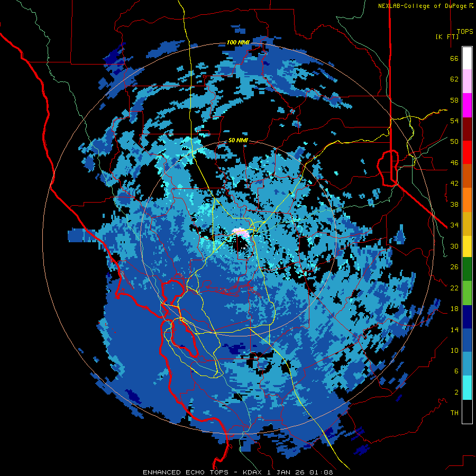Click the legend value 2

(456, 392)
